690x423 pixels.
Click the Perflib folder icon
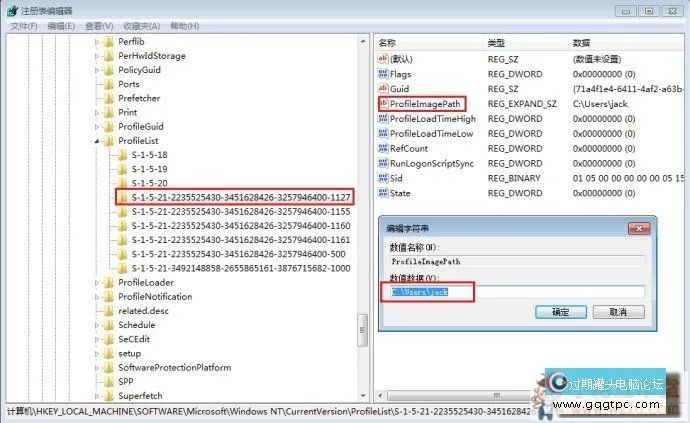(x=108, y=42)
